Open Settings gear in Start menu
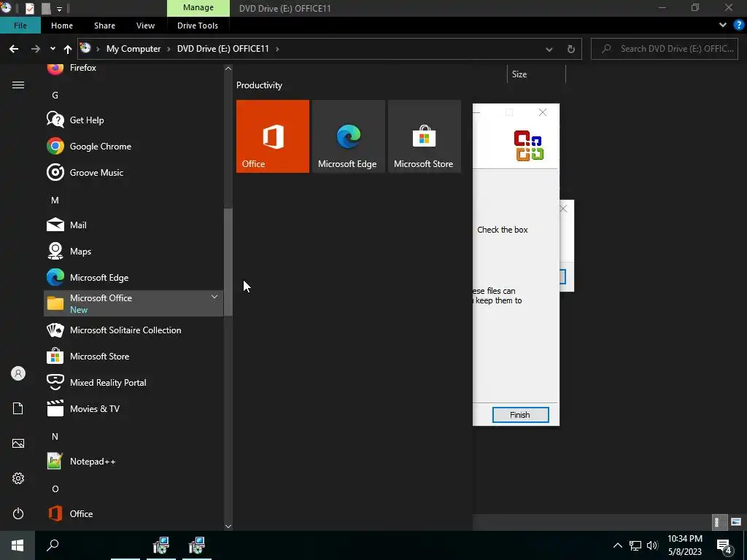This screenshot has width=747, height=560. (x=18, y=478)
